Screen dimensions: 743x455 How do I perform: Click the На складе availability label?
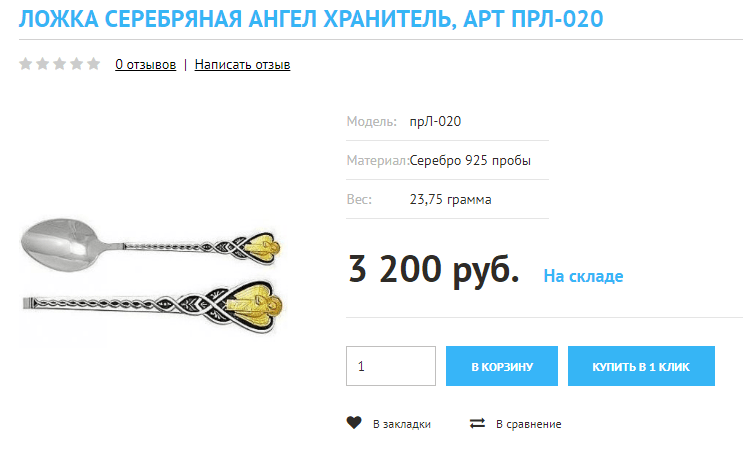click(583, 276)
